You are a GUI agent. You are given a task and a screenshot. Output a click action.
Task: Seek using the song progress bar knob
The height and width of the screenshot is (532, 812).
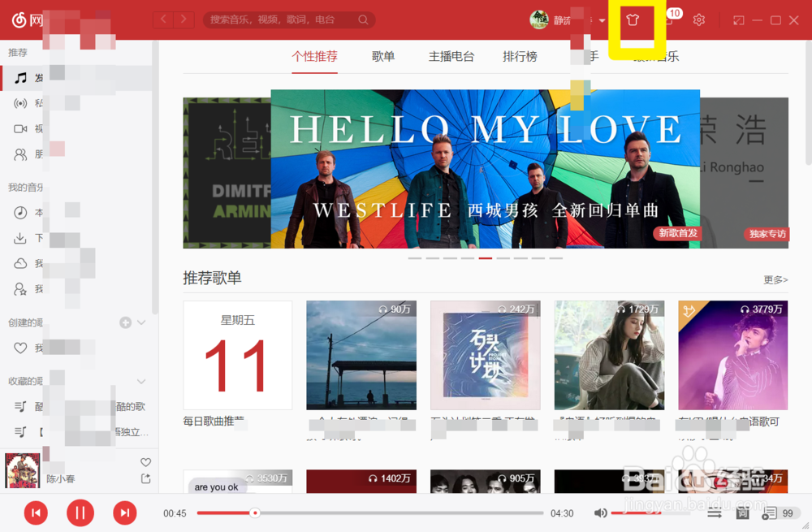pyautogui.click(x=255, y=513)
